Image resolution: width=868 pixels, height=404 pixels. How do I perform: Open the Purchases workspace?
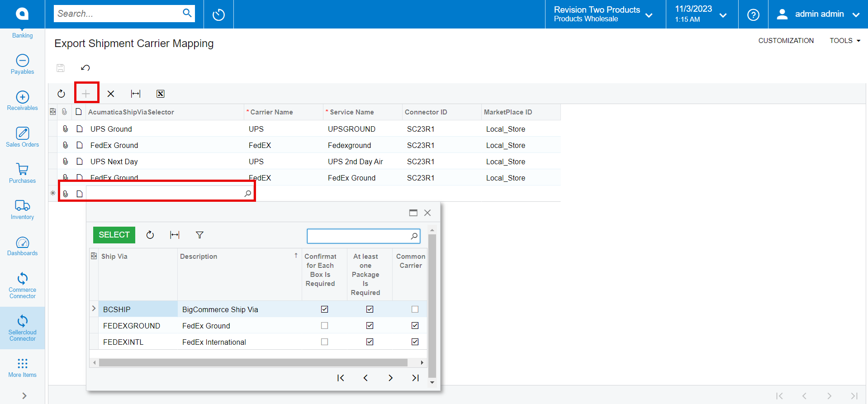(x=22, y=174)
